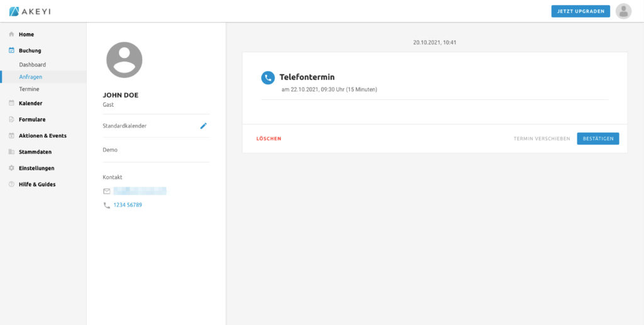Click Termin verschieben to reschedule

[541, 139]
